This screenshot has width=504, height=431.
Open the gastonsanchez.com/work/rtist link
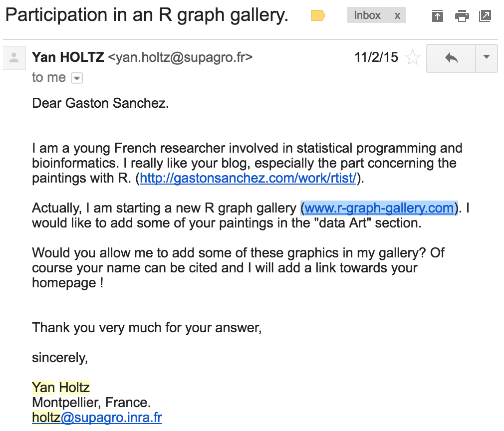coord(248,178)
